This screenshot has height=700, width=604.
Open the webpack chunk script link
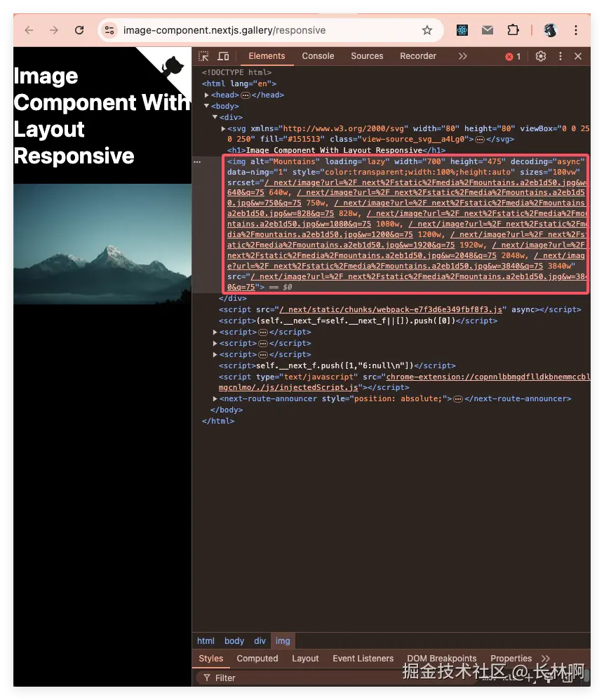(391, 309)
